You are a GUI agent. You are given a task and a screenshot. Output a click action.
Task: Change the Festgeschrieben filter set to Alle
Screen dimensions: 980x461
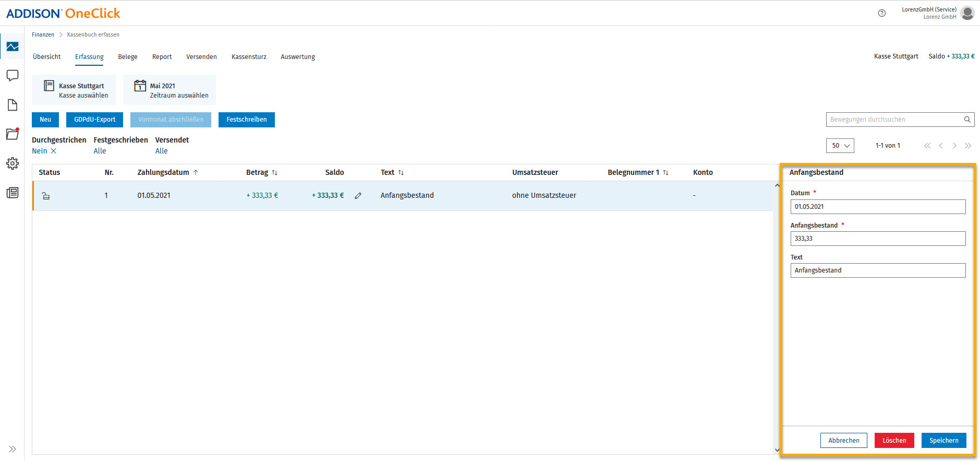tap(100, 151)
